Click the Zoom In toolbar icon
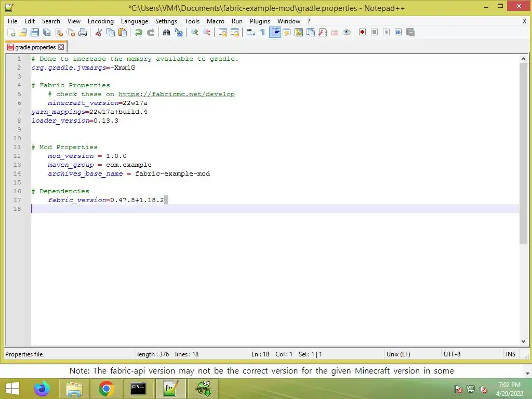532x399 pixels. tap(195, 32)
